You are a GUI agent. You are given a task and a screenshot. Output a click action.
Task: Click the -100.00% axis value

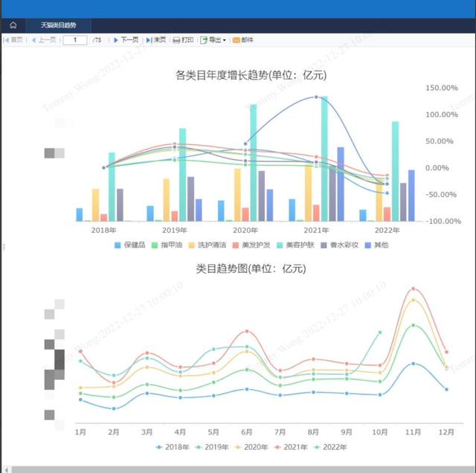(443, 221)
